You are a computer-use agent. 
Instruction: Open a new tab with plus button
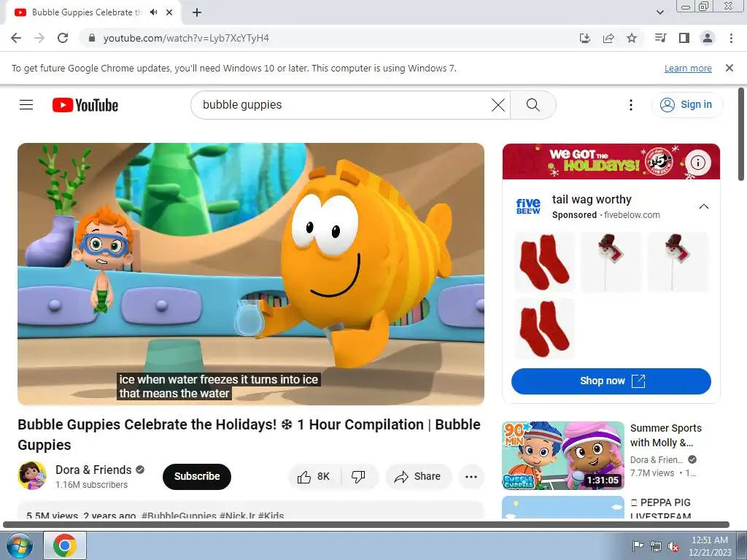(197, 12)
